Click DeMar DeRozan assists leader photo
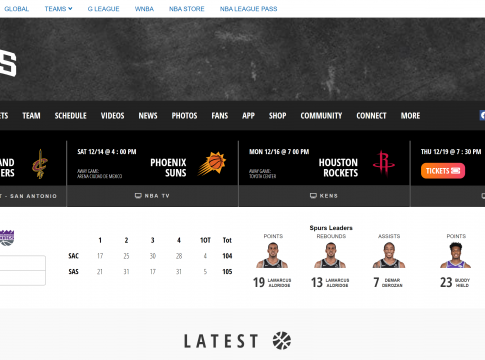This screenshot has height=360, width=485. [x=389, y=255]
